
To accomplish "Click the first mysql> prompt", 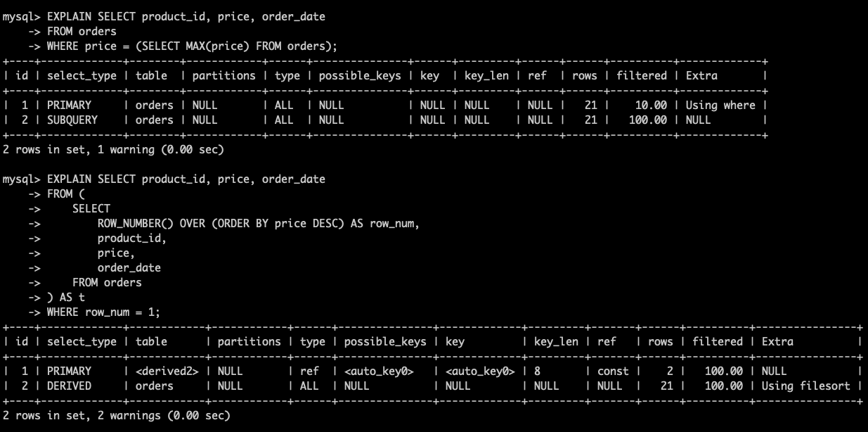I will [21, 16].
